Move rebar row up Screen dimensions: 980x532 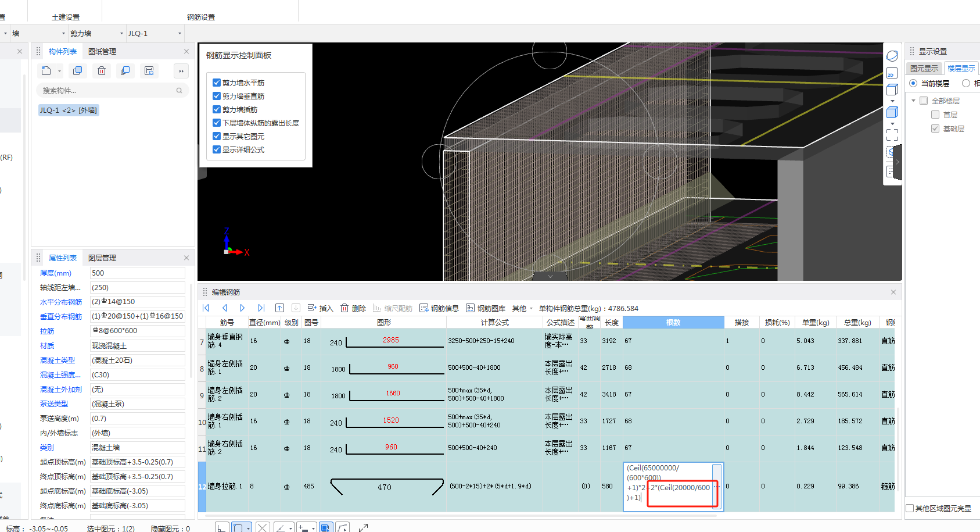click(x=279, y=308)
